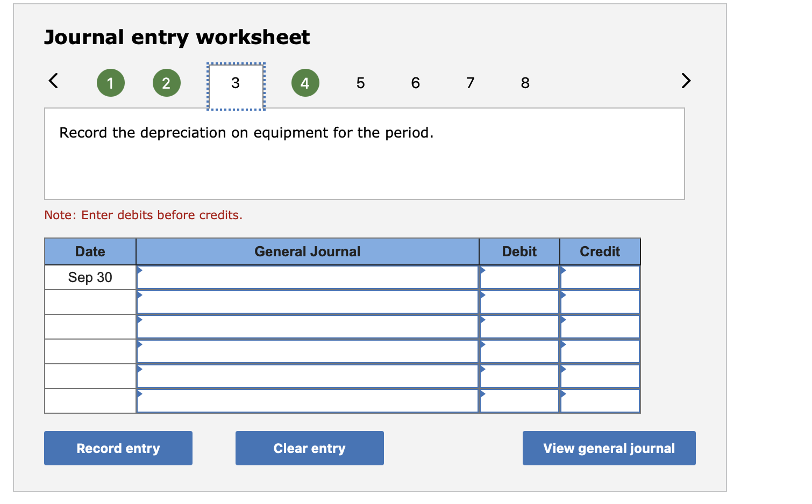
Task: Select completed entry 1 green circle
Action: pos(110,82)
